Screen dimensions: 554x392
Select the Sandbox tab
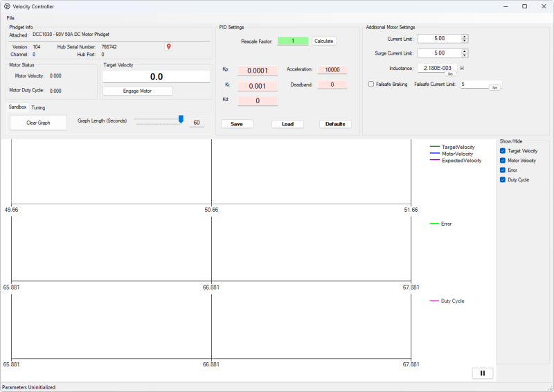click(18, 107)
